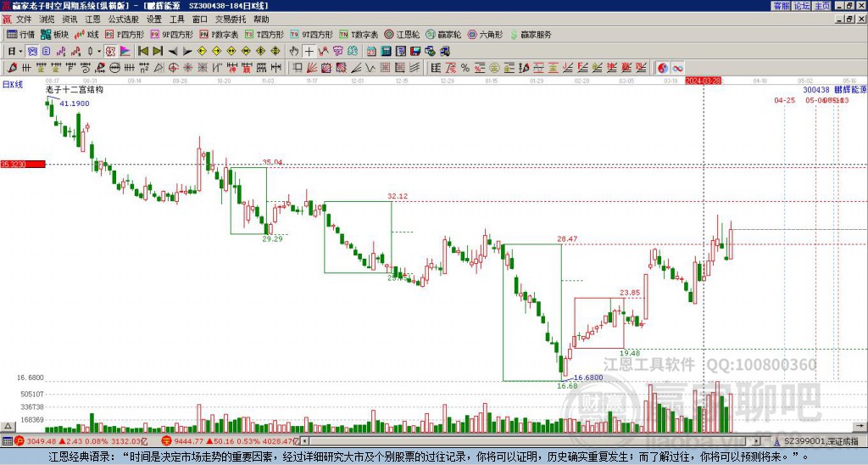Step chart left with black arrow

[x=173, y=51]
